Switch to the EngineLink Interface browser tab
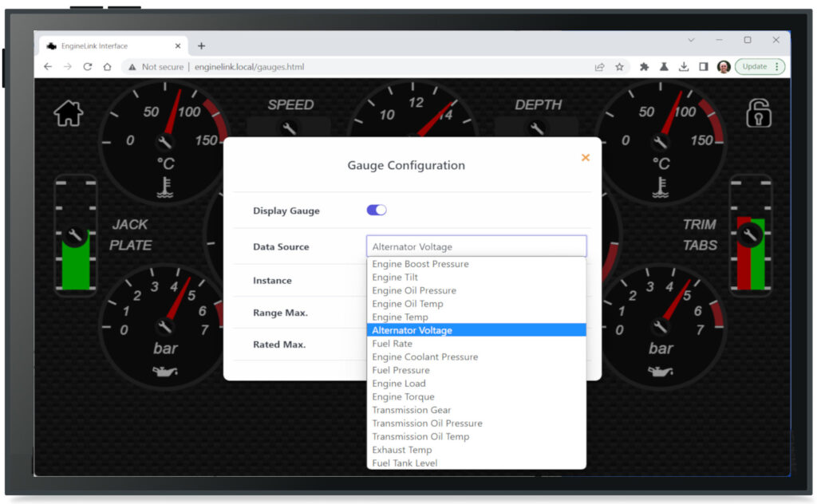Image resolution: width=817 pixels, height=504 pixels. (x=104, y=45)
